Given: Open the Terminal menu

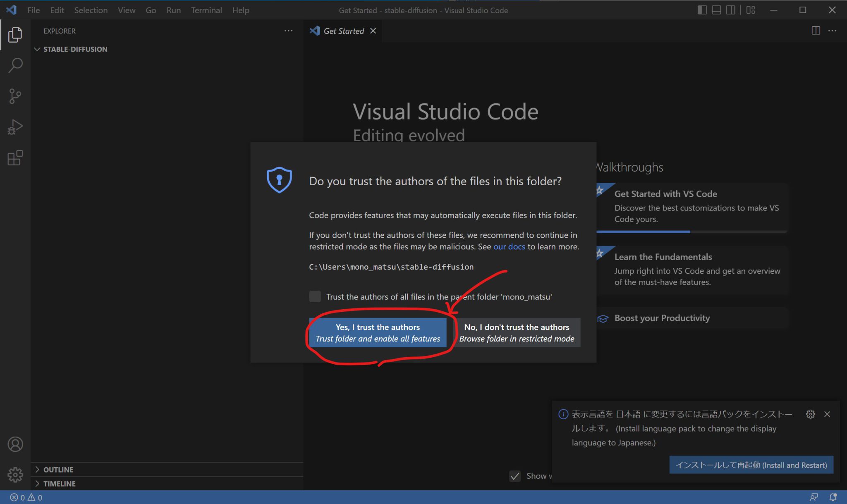Looking at the screenshot, I should 206,10.
